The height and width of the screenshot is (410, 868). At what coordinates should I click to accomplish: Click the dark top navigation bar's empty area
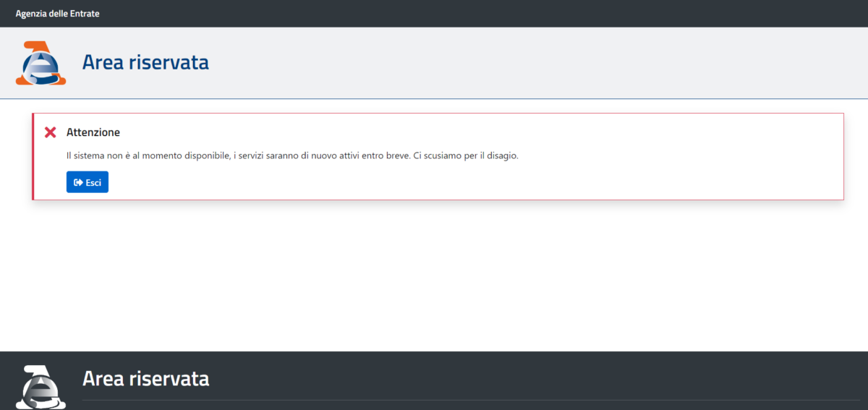[x=506, y=13]
